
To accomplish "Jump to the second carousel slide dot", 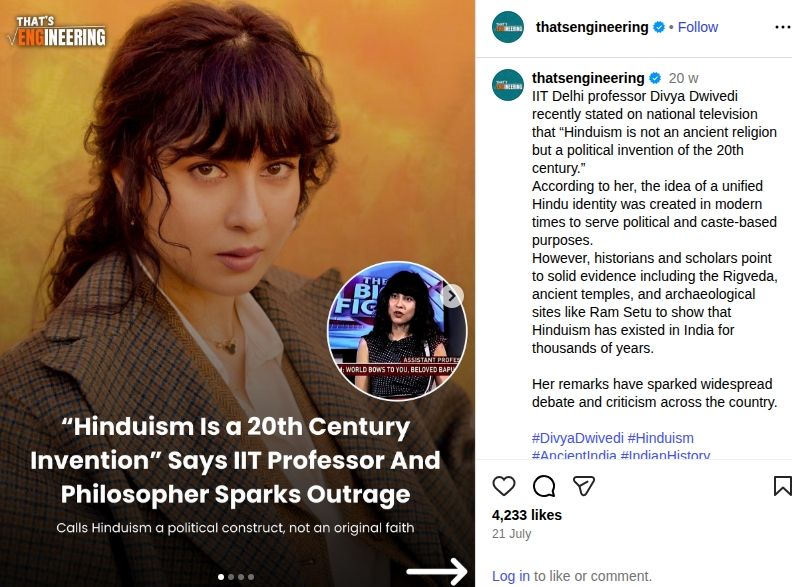I will pos(231,577).
